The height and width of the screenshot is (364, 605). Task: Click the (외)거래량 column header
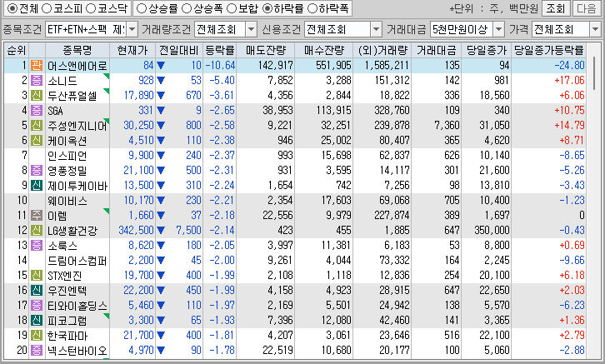tap(382, 50)
